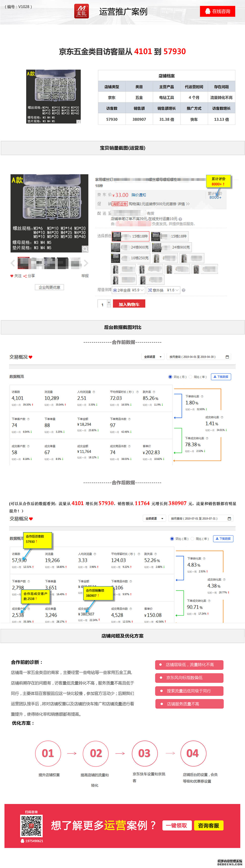Open the 累计评价 8000+ reviews link

click(x=215, y=196)
